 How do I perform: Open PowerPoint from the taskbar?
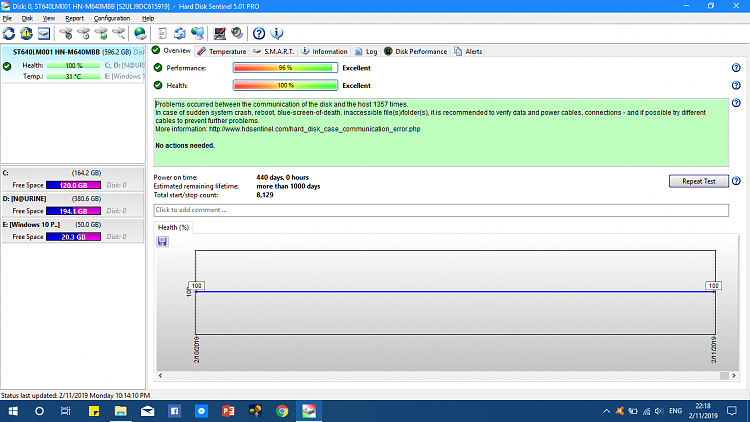228,411
